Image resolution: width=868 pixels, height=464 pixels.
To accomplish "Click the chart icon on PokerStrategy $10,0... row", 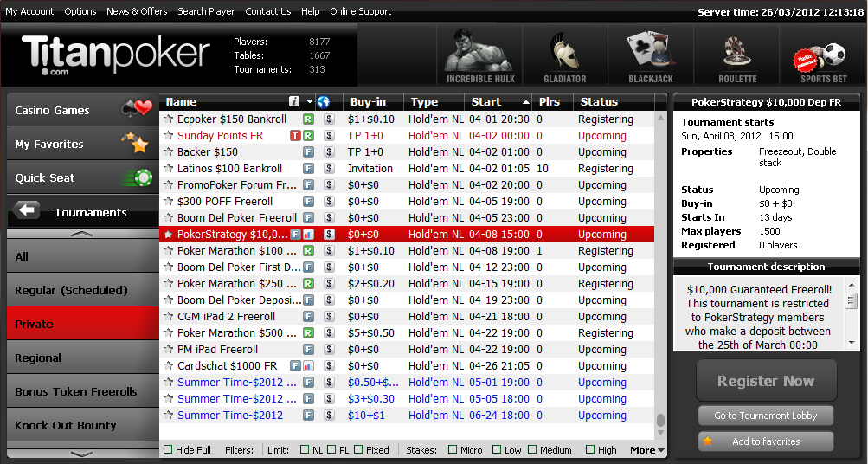I will pyautogui.click(x=308, y=235).
